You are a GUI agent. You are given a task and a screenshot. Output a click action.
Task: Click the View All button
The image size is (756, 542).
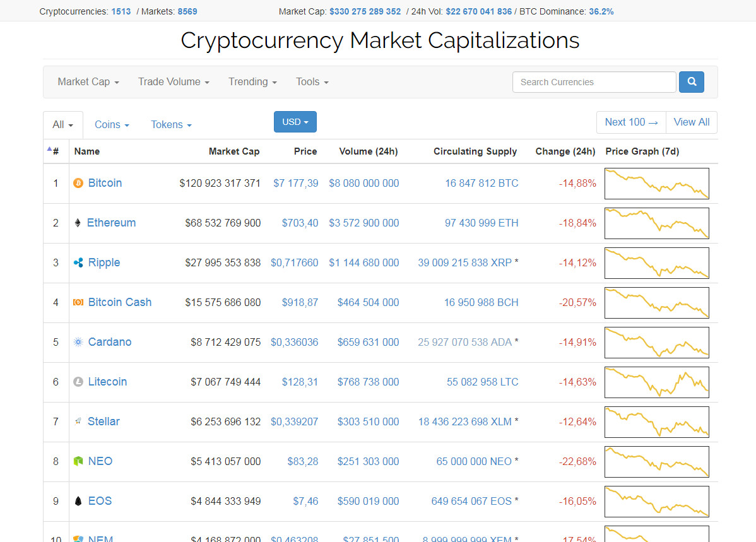click(x=692, y=122)
